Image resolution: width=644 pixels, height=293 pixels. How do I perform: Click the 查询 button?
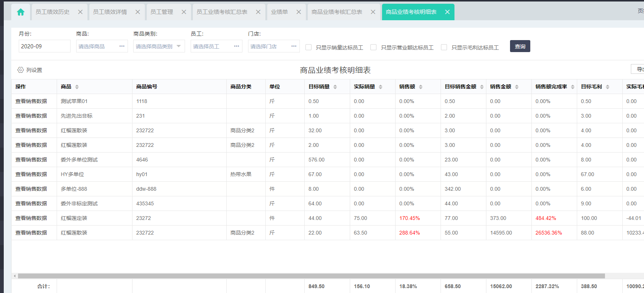point(520,46)
